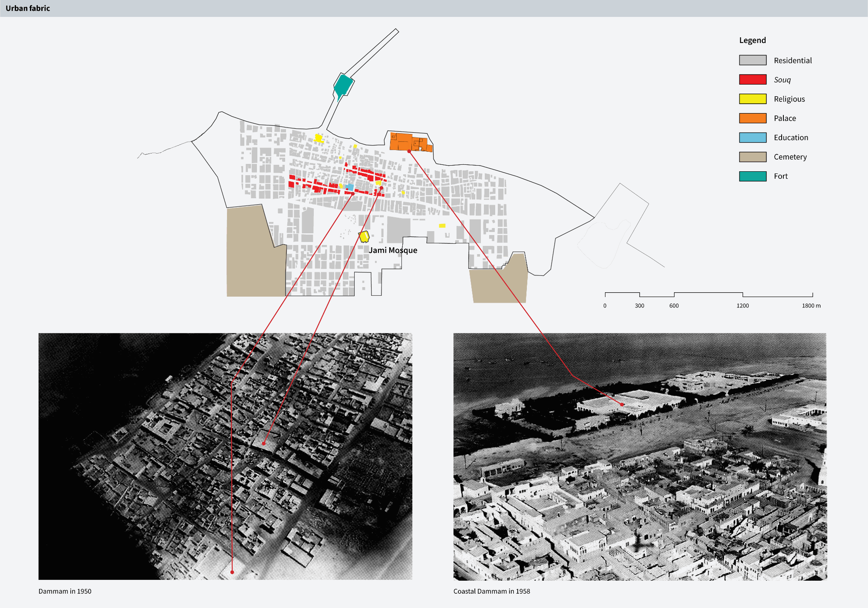The image size is (868, 608).
Task: Click the red Souq legend swatch
Action: pos(753,79)
